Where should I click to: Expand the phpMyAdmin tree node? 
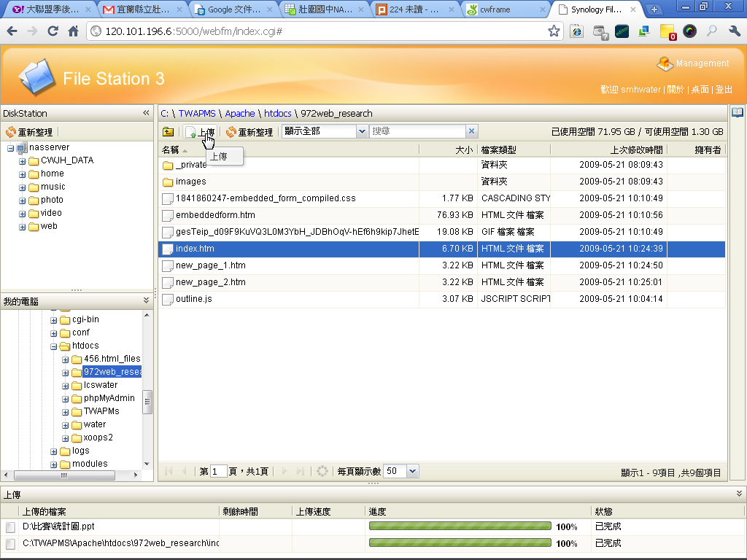65,399
